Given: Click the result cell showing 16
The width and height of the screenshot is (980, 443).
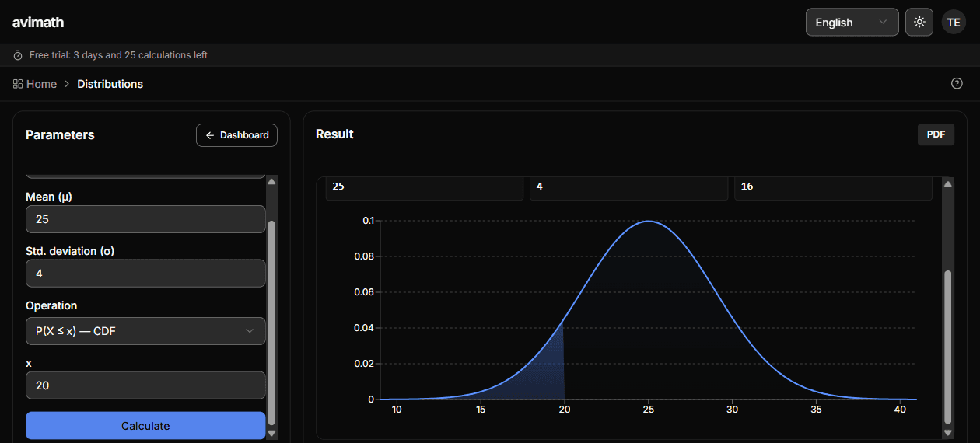Looking at the screenshot, I should (833, 187).
